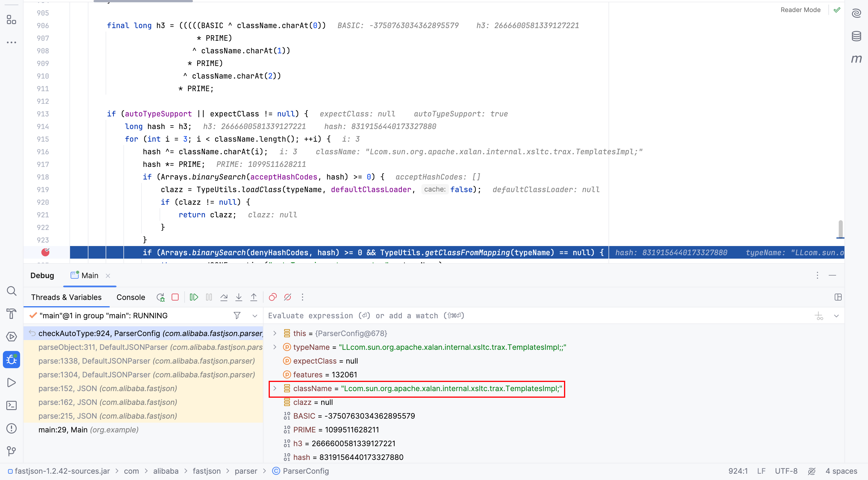
Task: Toggle Mute Breakpoints icon
Action: point(287,297)
